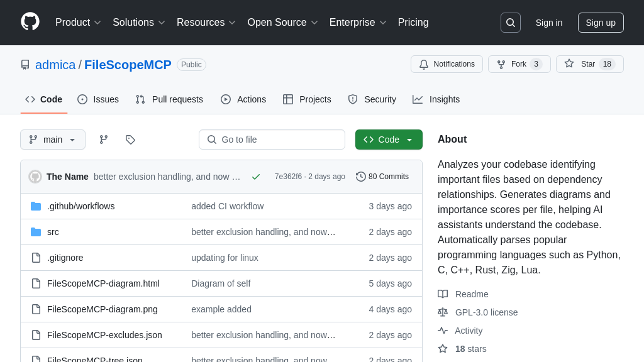
Task: Expand the Open Source menu
Action: click(x=282, y=23)
